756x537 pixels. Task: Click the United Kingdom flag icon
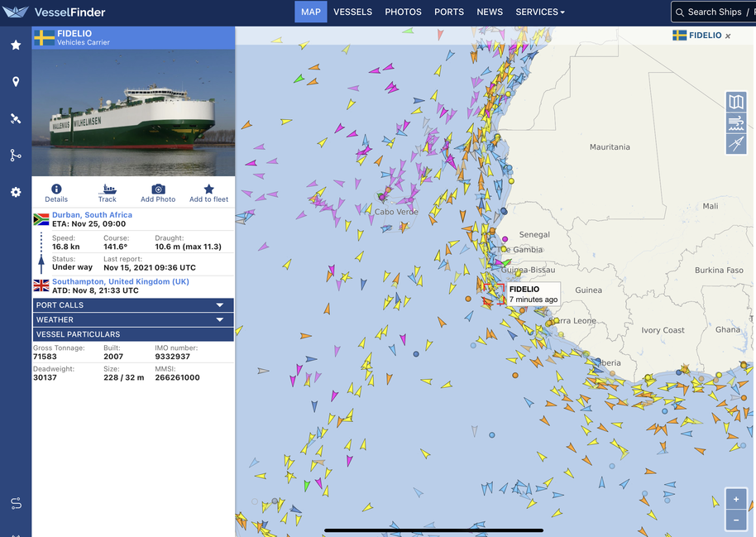[41, 285]
